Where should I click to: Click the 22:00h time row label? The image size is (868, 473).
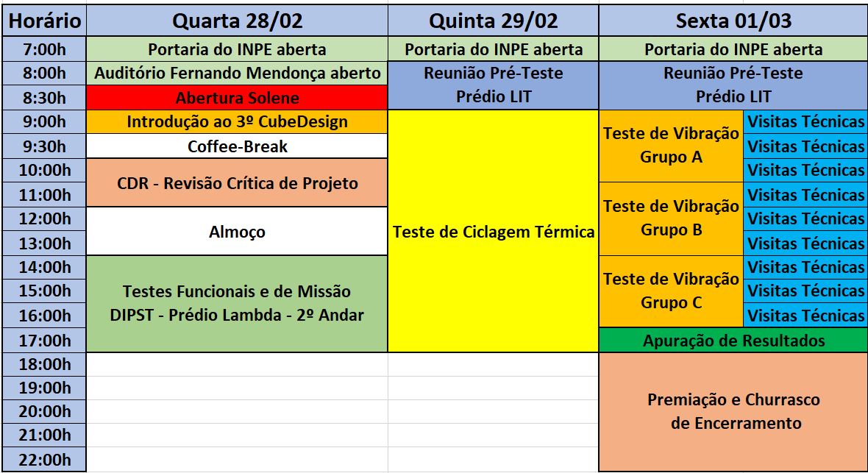click(x=44, y=460)
